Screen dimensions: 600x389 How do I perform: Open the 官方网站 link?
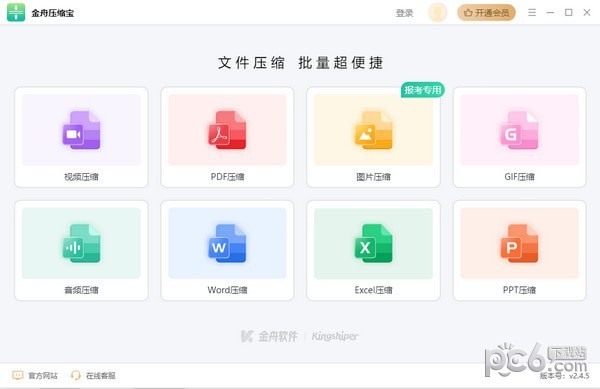(x=43, y=376)
